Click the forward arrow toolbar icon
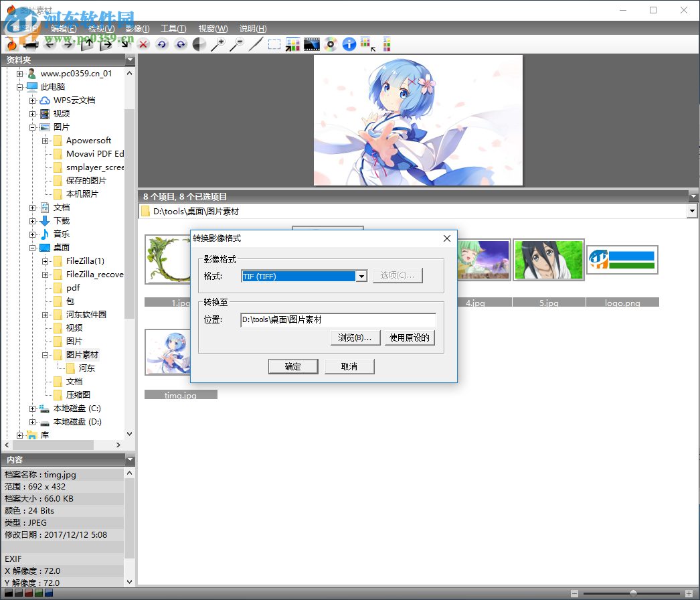This screenshot has width=700, height=600. tap(68, 44)
